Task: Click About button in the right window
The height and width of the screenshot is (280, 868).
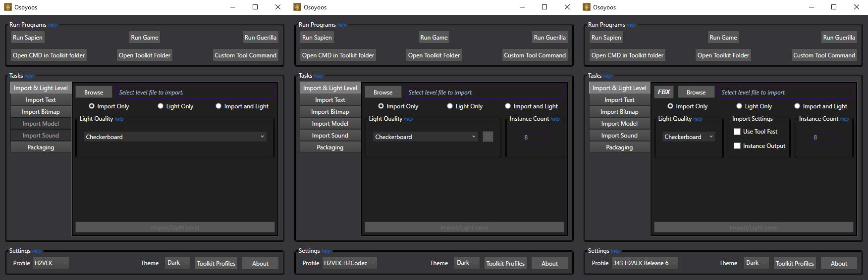Action: 839,264
